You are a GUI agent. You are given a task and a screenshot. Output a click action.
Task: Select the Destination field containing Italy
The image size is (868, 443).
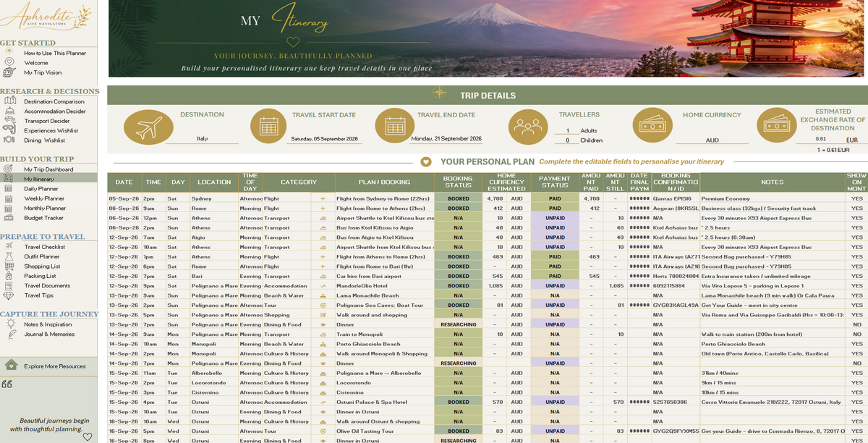click(203, 138)
